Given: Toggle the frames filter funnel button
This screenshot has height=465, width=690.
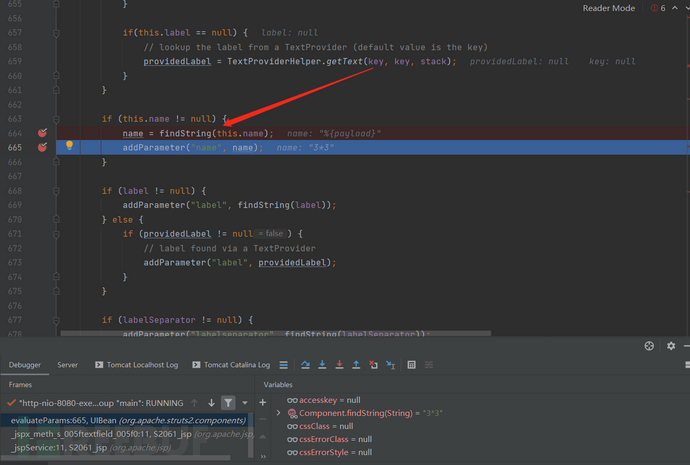Looking at the screenshot, I should point(228,403).
